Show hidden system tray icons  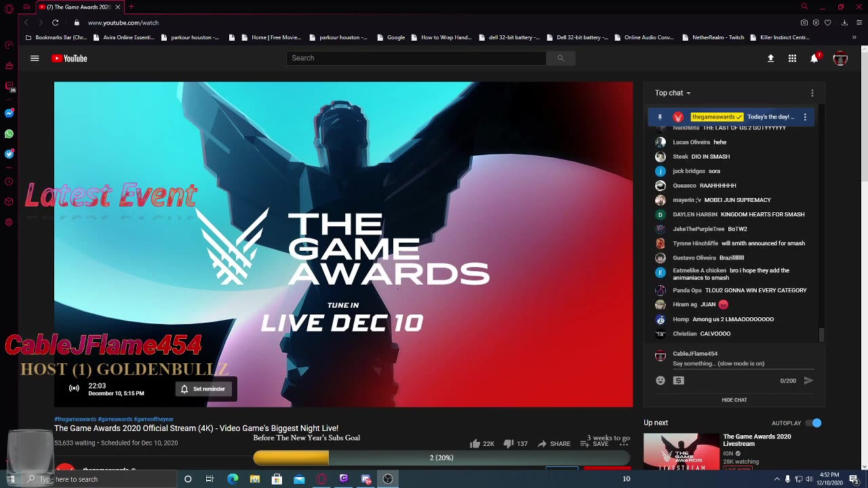coord(776,479)
